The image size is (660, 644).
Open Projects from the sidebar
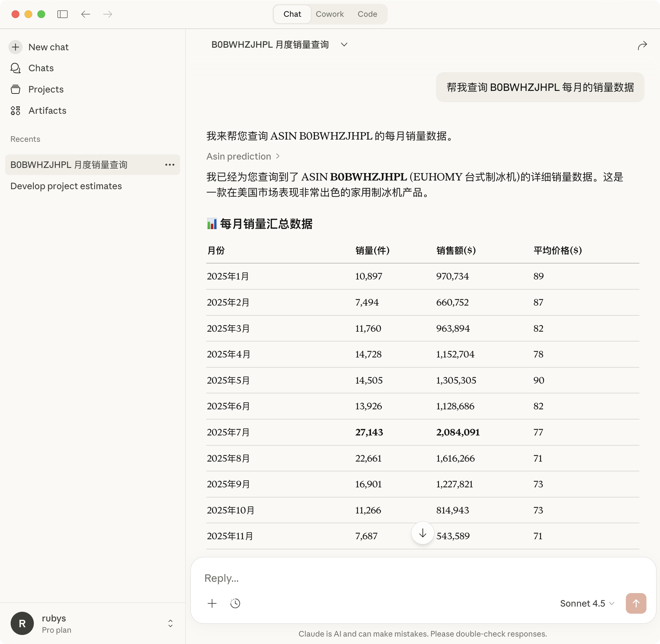46,89
